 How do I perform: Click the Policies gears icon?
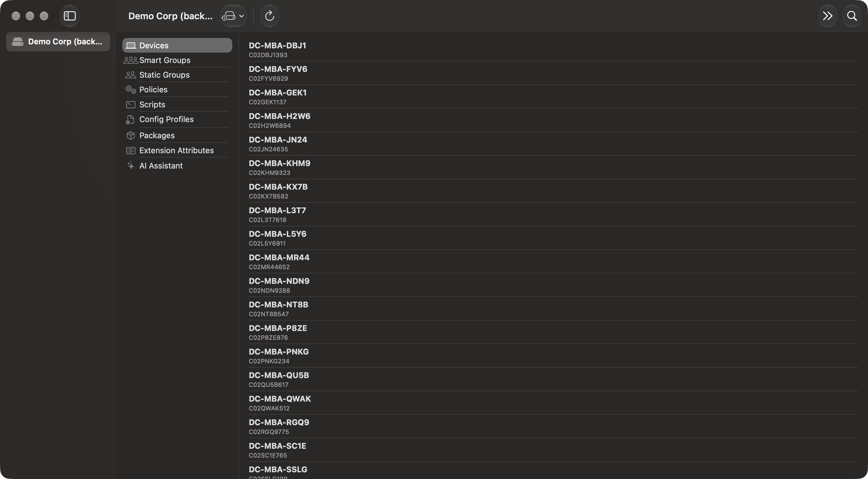[x=131, y=89]
